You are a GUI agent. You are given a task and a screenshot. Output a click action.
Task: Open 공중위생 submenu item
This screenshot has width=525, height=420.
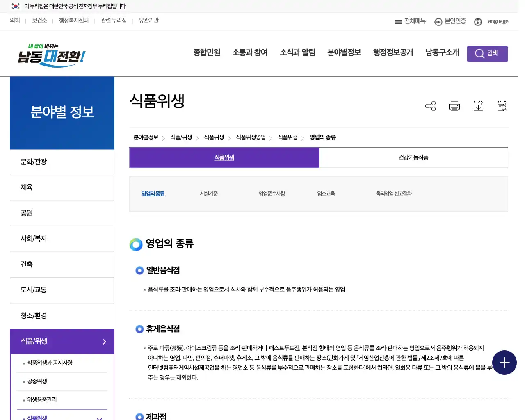pos(37,381)
